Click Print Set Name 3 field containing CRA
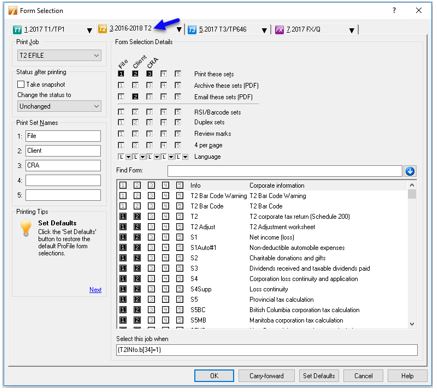437x392 pixels. tap(63, 165)
